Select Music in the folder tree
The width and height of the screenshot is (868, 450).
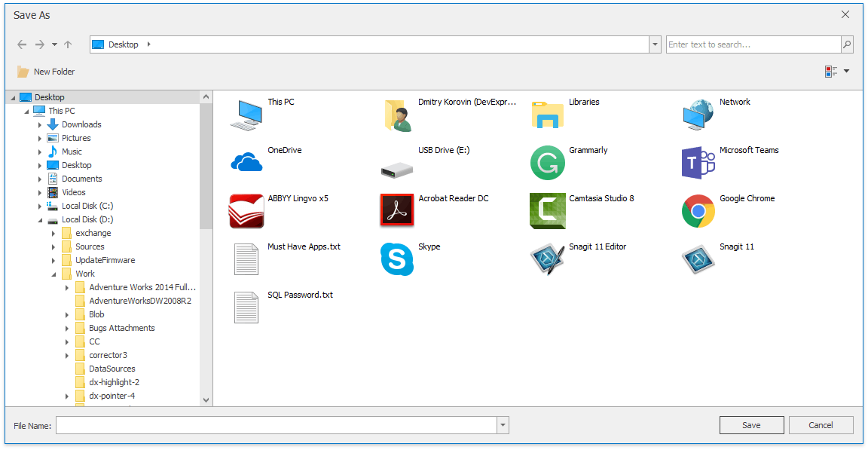[x=72, y=152]
